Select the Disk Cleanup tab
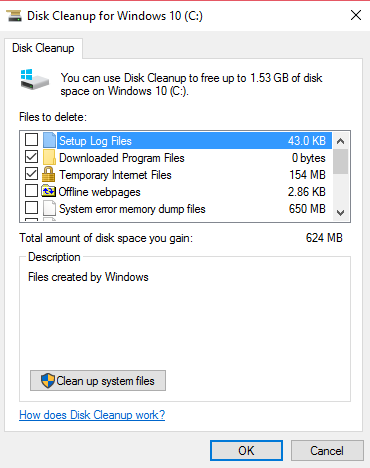370x468 pixels. pos(43,48)
